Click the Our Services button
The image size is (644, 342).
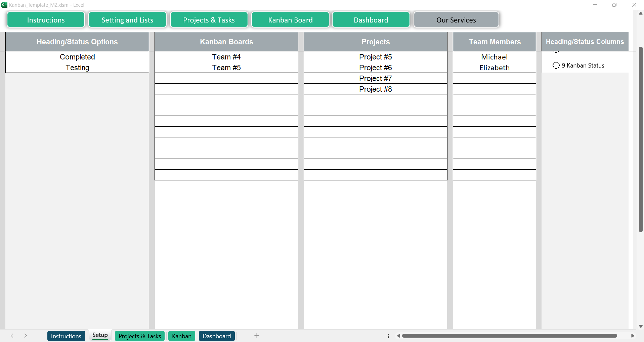point(456,20)
